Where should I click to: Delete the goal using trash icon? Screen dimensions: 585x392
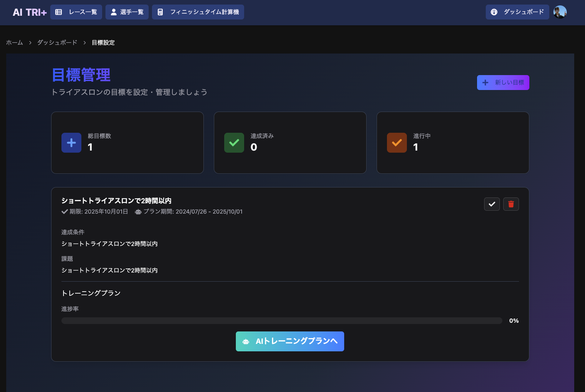[511, 204]
